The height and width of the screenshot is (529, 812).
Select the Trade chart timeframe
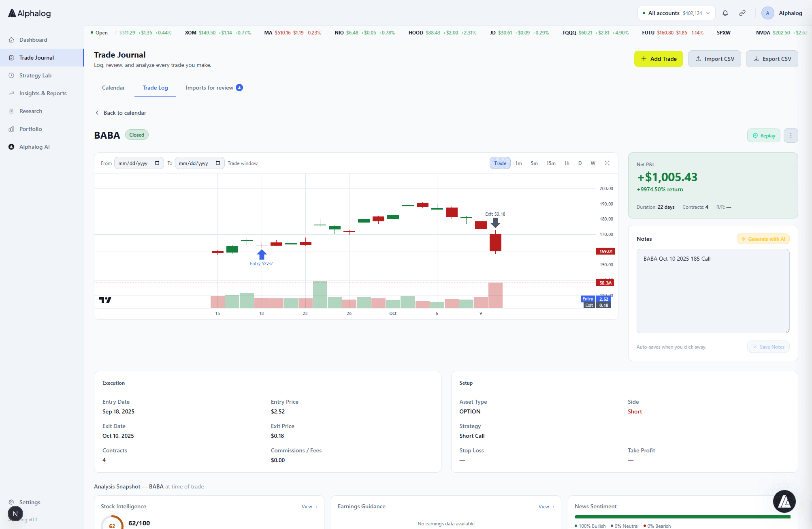[x=500, y=163]
